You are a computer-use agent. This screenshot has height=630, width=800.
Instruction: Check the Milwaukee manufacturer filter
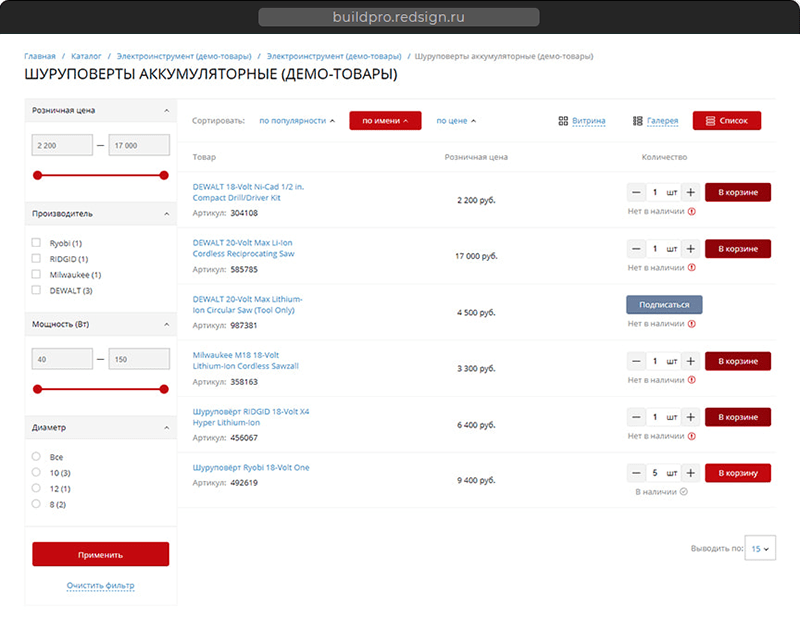36,274
